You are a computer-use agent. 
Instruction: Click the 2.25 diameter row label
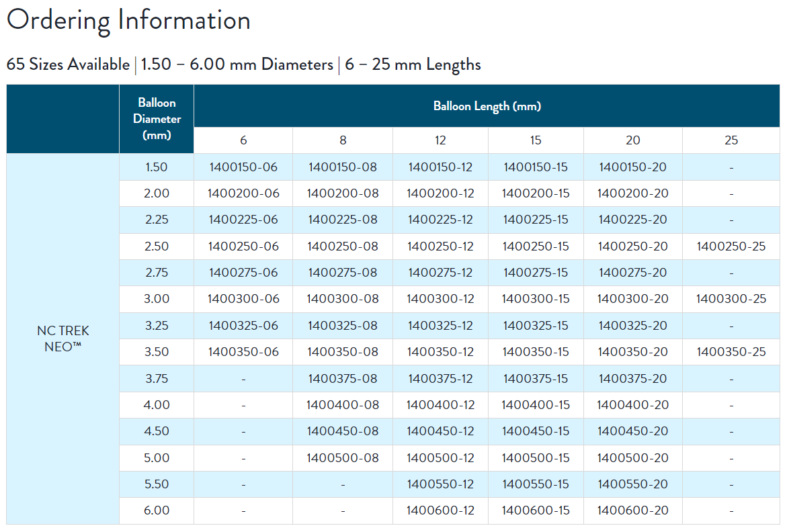pos(157,220)
